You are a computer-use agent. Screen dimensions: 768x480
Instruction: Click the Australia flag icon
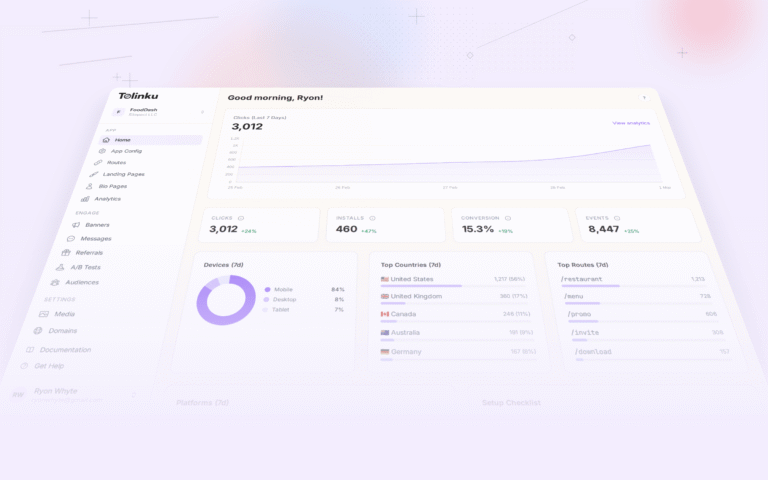[x=385, y=333]
